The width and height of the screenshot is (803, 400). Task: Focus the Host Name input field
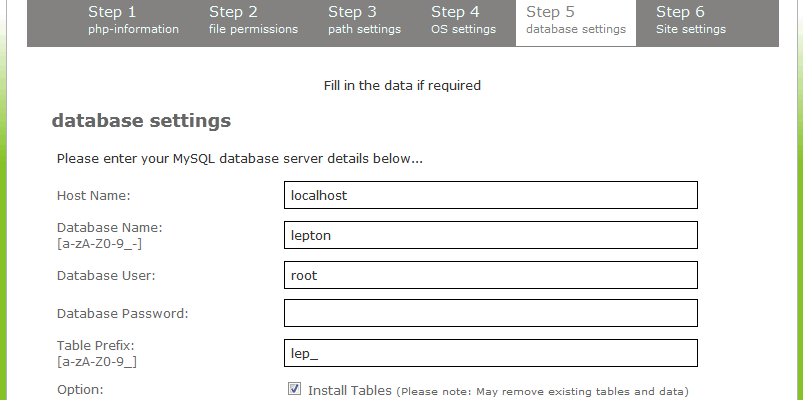(x=491, y=195)
